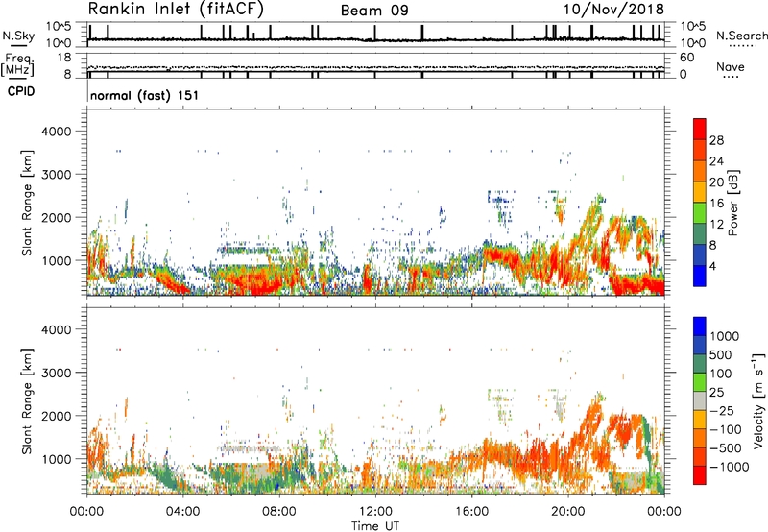Click the '04:00' time axis tick label

click(x=182, y=512)
